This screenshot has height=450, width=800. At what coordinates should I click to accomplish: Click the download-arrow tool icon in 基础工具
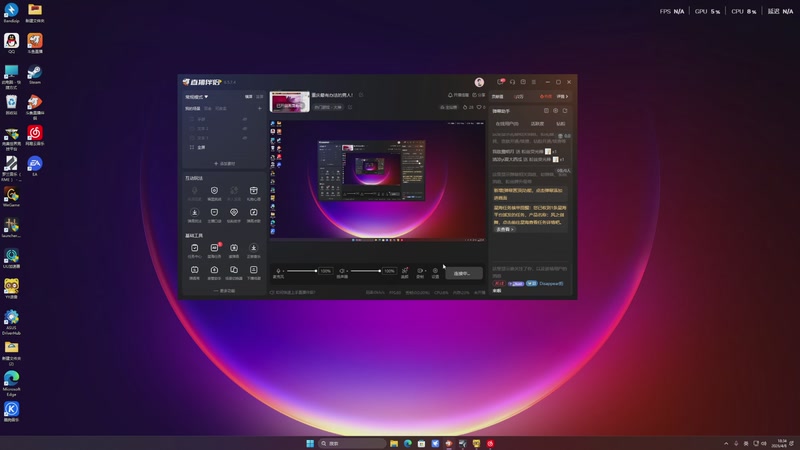(254, 250)
